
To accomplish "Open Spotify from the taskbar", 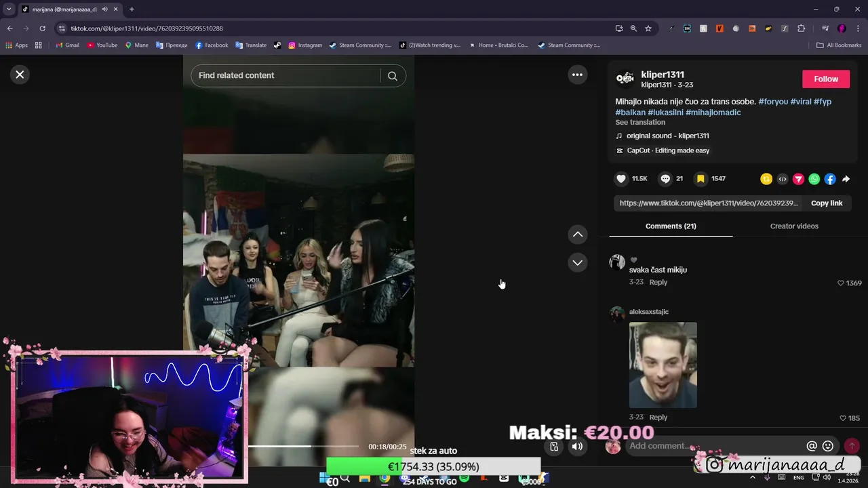I will click(x=465, y=478).
